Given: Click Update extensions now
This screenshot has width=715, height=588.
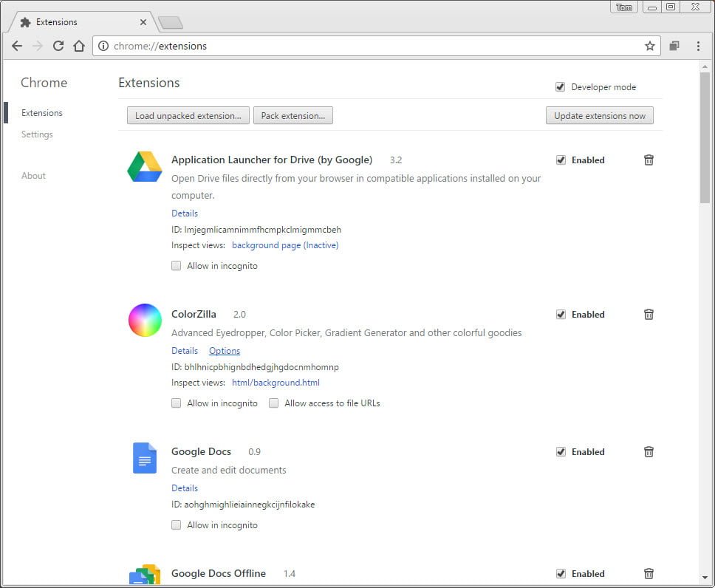Looking at the screenshot, I should 600,115.
